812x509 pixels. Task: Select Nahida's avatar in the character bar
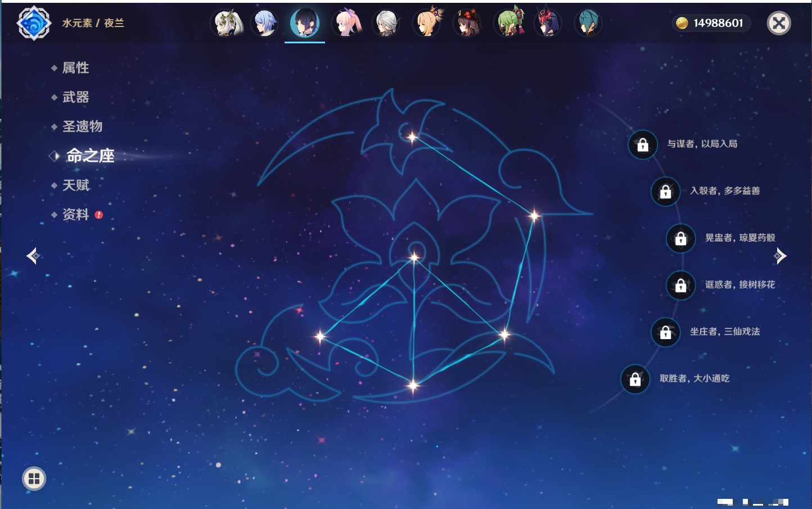click(x=227, y=23)
